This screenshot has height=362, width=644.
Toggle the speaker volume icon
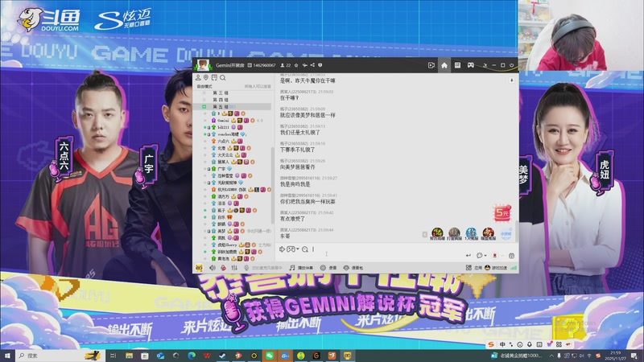click(213, 268)
